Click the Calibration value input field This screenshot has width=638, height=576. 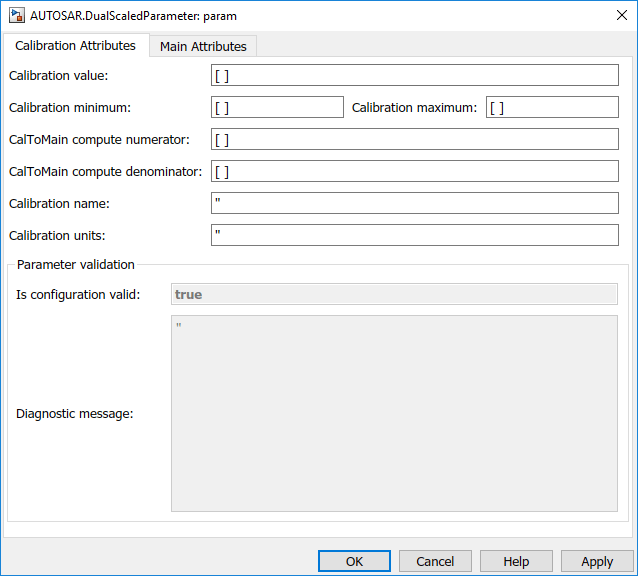pyautogui.click(x=415, y=75)
